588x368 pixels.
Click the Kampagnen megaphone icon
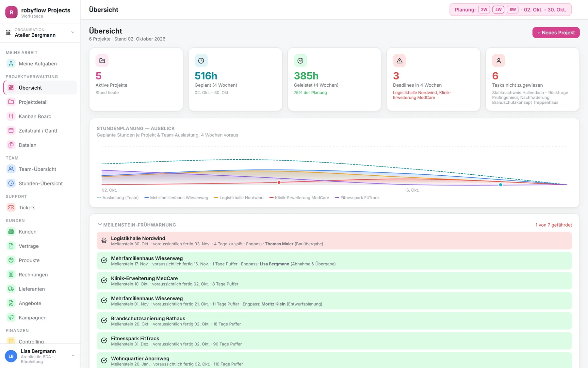pos(11,317)
